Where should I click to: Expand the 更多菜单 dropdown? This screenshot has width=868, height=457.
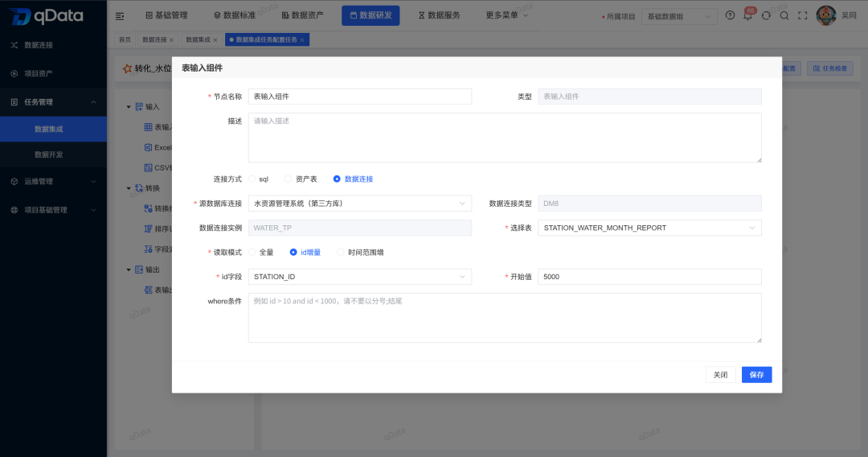coord(506,15)
